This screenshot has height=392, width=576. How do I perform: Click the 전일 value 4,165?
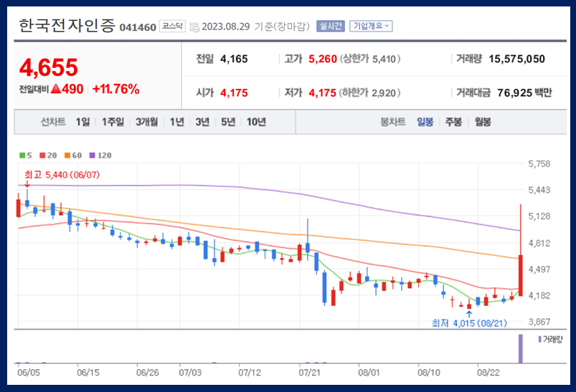(234, 59)
